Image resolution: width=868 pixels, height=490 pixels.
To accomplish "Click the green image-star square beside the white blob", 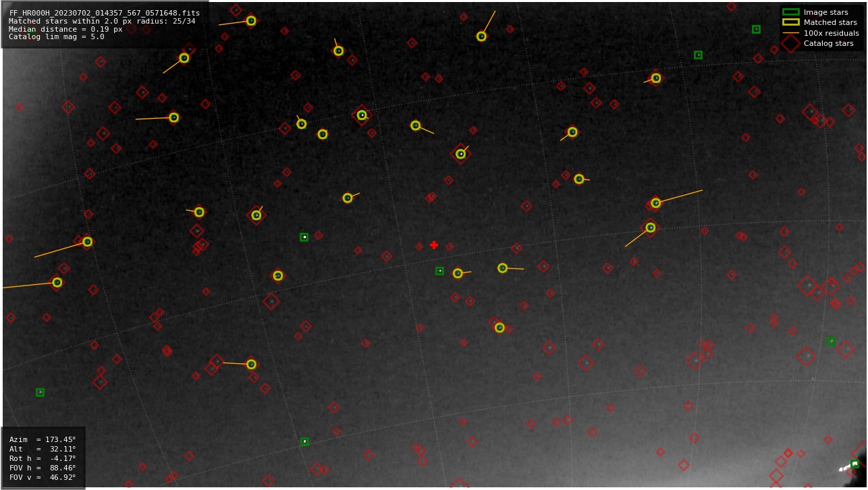I will pos(855,464).
